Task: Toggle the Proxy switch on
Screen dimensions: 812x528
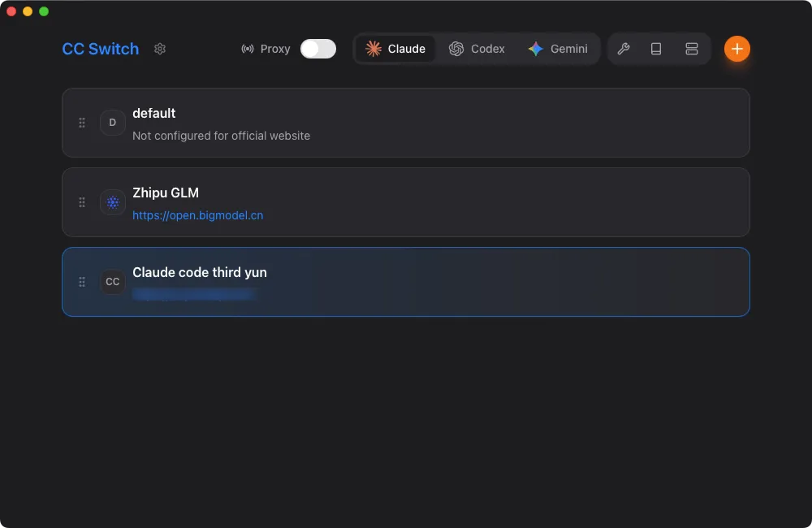Action: (317, 49)
